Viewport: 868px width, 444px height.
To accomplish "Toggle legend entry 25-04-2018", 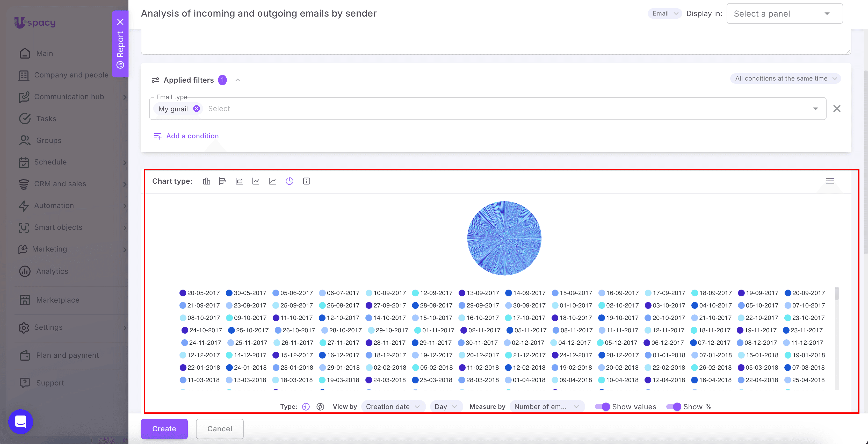I will tap(805, 380).
